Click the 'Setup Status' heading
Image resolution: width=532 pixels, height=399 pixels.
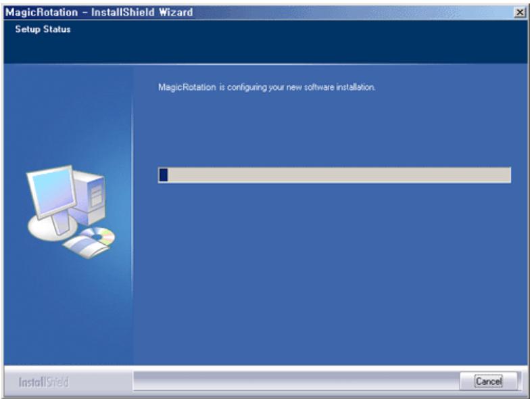click(43, 30)
